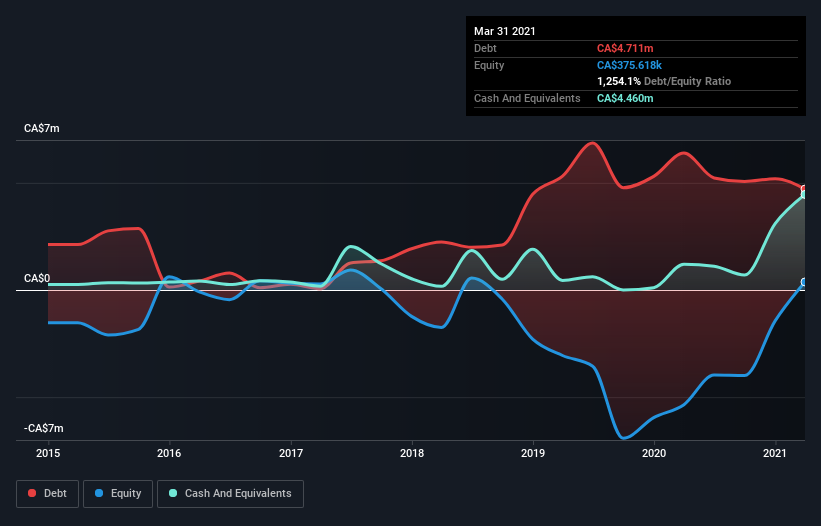The height and width of the screenshot is (526, 821).
Task: Toggle the Equity series legend button
Action: pyautogui.click(x=118, y=494)
